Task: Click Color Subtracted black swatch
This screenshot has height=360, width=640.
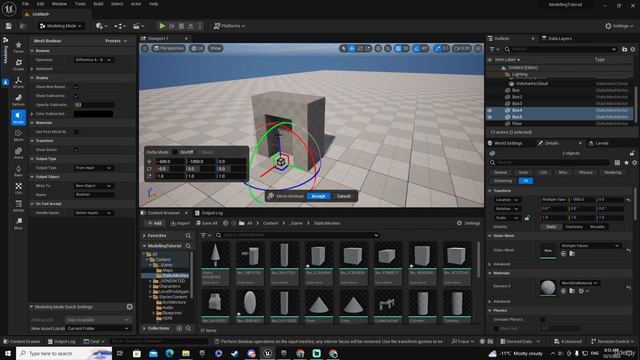Action: pyautogui.click(x=93, y=114)
